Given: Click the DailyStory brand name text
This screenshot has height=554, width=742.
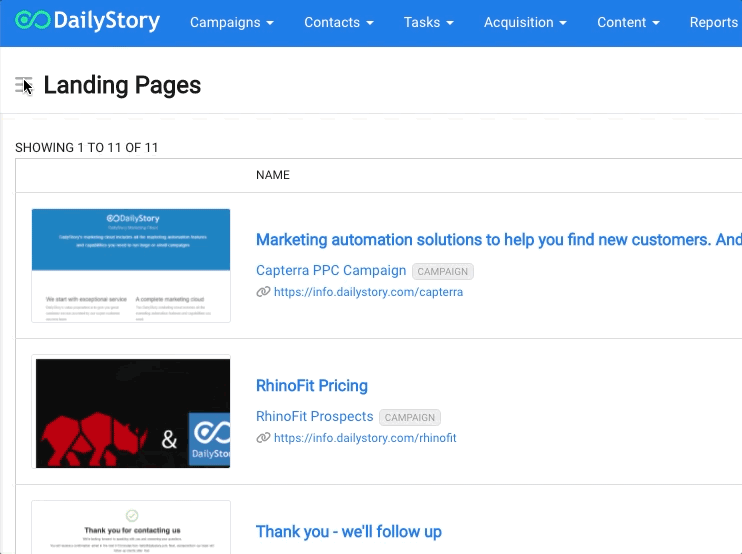Looking at the screenshot, I should tap(107, 21).
